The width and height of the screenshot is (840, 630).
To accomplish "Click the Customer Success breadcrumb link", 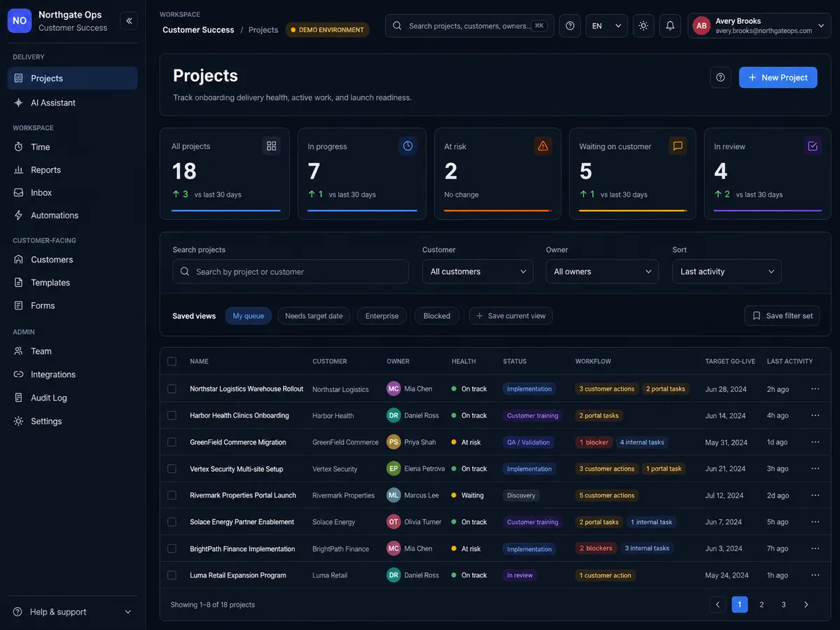I will coord(198,30).
